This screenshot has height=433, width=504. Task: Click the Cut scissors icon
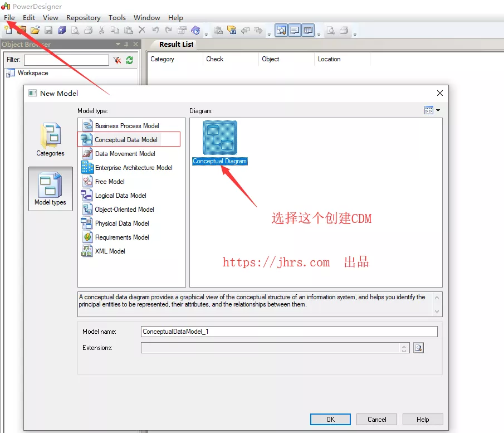coord(101,31)
